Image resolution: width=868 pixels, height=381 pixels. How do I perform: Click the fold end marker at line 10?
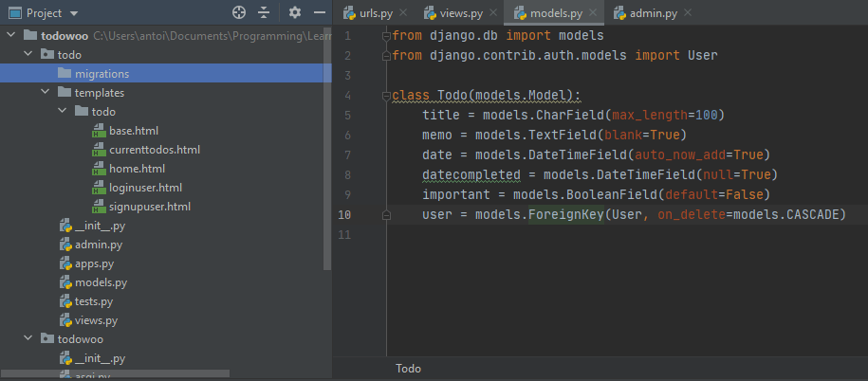point(386,216)
